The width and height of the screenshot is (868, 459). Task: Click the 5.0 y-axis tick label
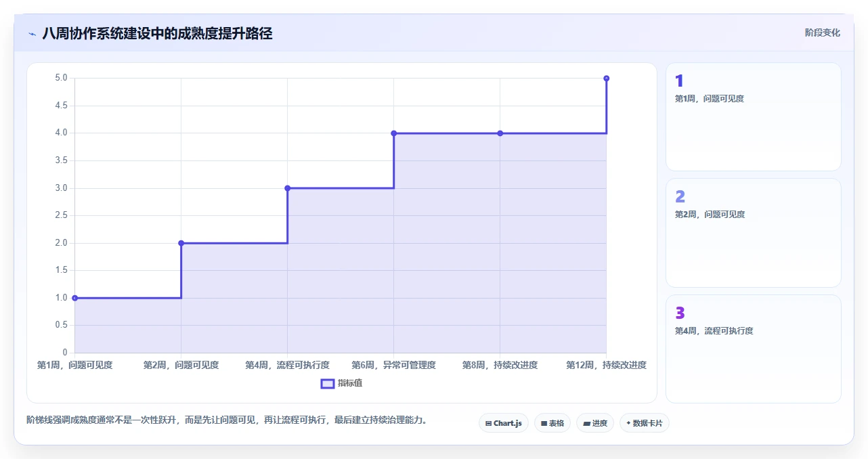point(61,78)
